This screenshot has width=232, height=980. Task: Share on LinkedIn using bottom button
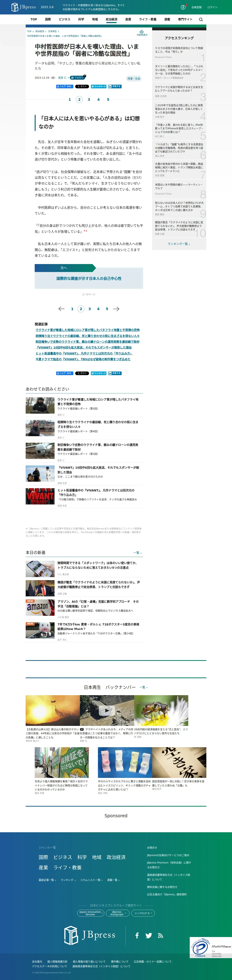point(115,373)
